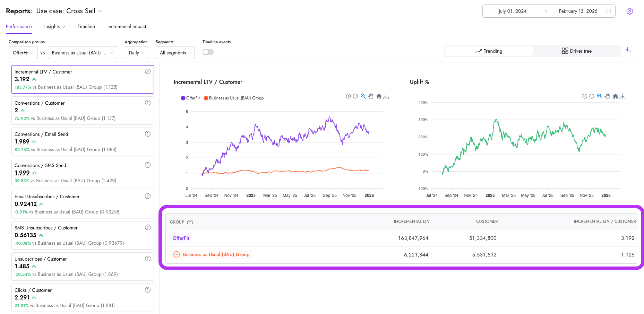Open the Insights menu
Image resolution: width=644 pixels, height=314 pixels.
pos(54,26)
